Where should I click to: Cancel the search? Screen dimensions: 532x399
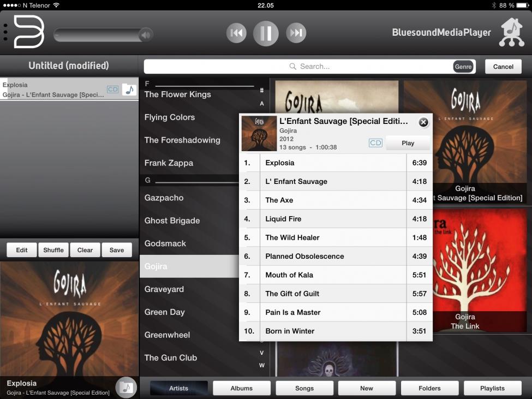pos(503,67)
